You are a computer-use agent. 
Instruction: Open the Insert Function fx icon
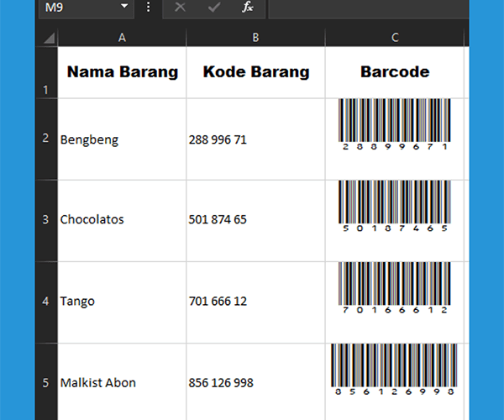pyautogui.click(x=248, y=7)
